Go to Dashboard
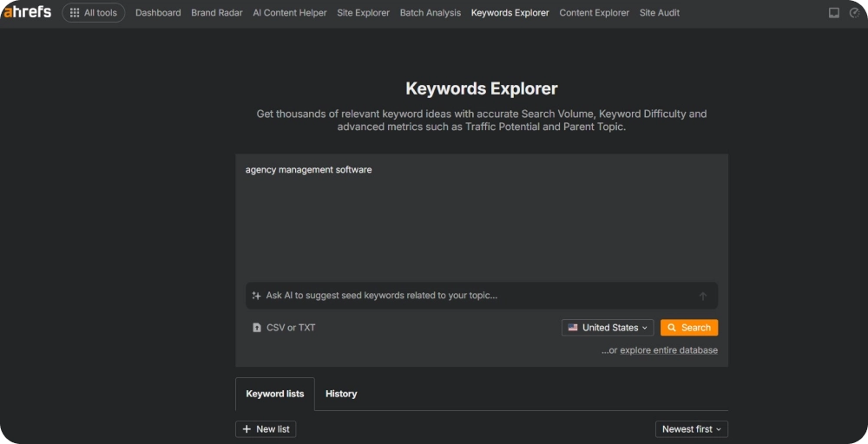 point(158,13)
